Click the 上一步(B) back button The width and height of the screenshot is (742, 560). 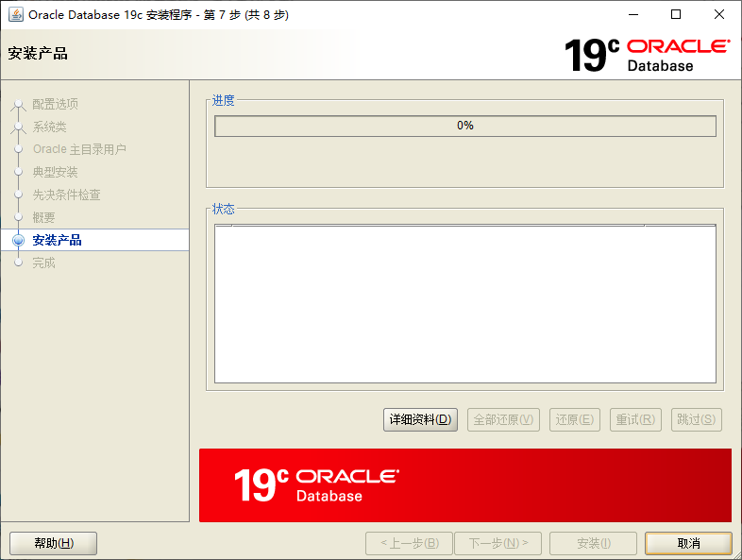(410, 543)
